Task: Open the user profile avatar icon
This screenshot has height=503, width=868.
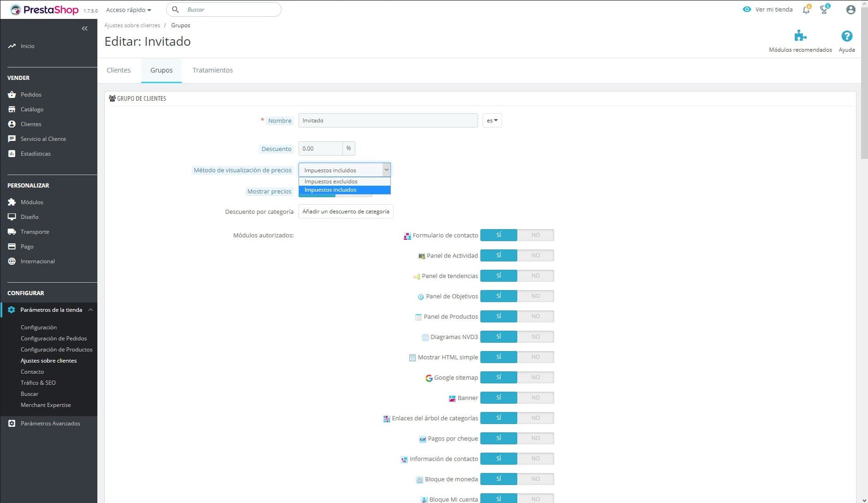Action: (x=850, y=10)
